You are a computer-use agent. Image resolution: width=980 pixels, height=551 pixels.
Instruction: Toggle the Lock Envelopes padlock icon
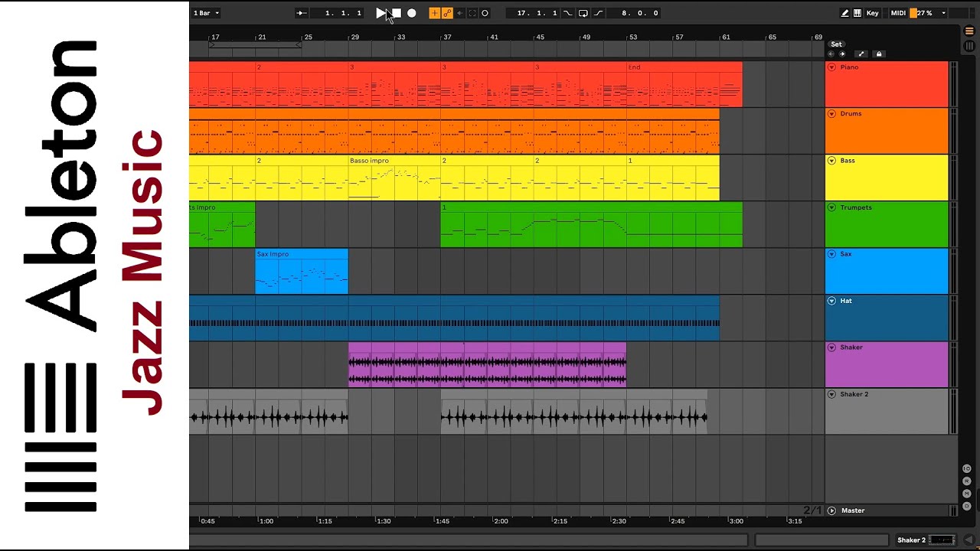[x=879, y=54]
